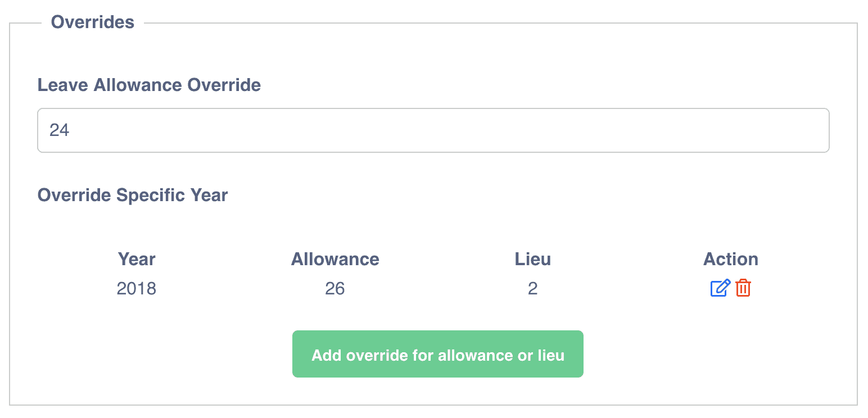
Task: Click the Overrides section title
Action: click(x=93, y=22)
